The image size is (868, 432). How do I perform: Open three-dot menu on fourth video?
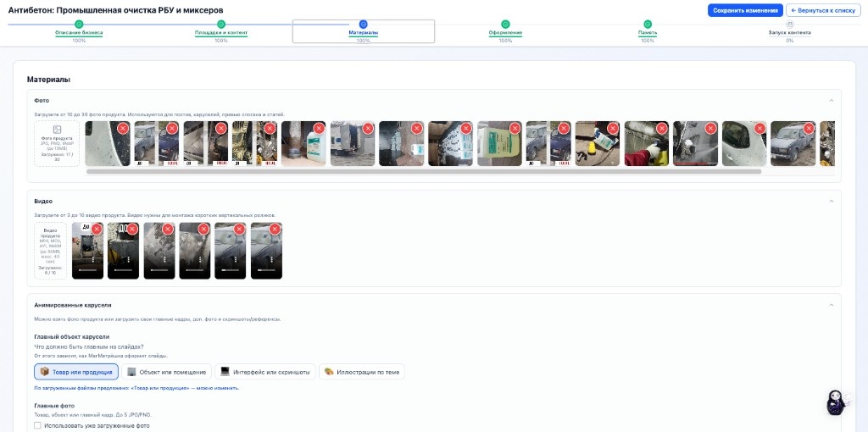pyautogui.click(x=200, y=259)
